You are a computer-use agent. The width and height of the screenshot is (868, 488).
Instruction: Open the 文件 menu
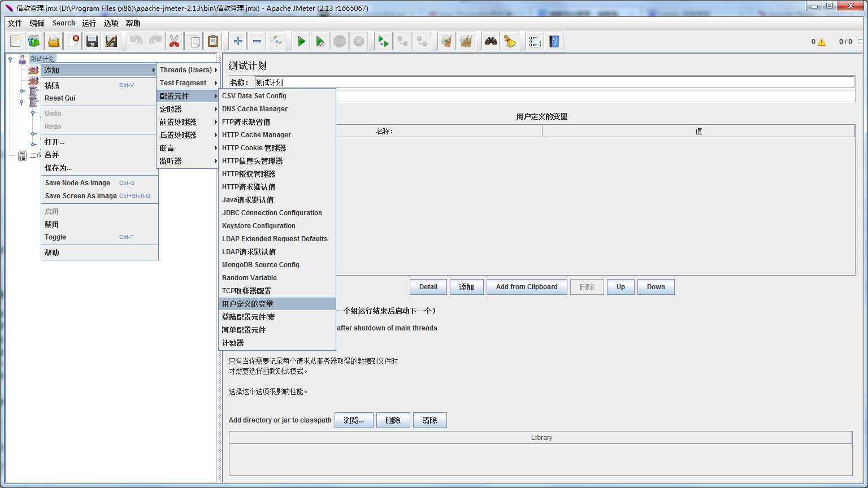pos(15,23)
